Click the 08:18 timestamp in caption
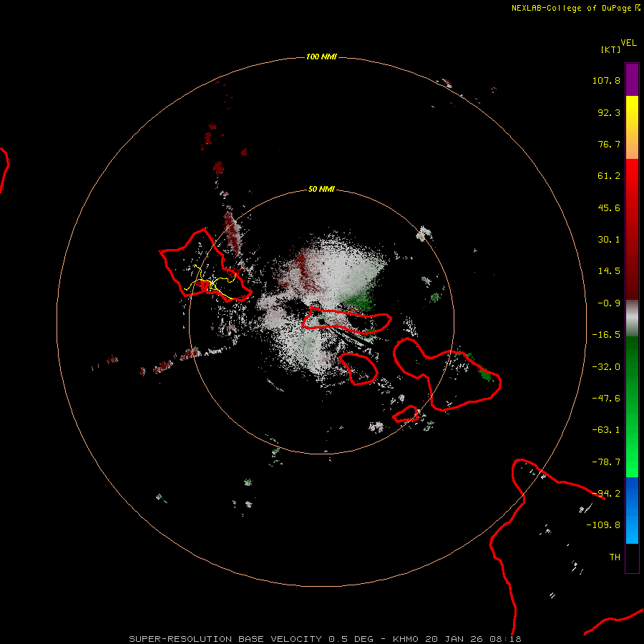Image resolution: width=644 pixels, height=644 pixels. click(x=506, y=639)
